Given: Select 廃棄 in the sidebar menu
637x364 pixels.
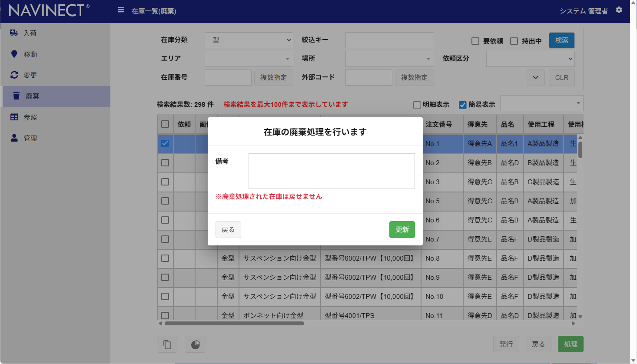Looking at the screenshot, I should 32,96.
